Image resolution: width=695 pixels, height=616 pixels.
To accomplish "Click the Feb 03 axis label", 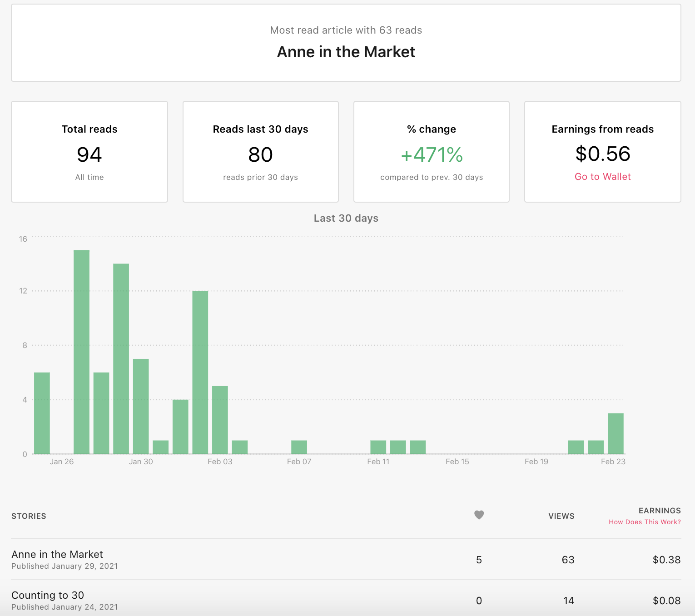I will 220,462.
